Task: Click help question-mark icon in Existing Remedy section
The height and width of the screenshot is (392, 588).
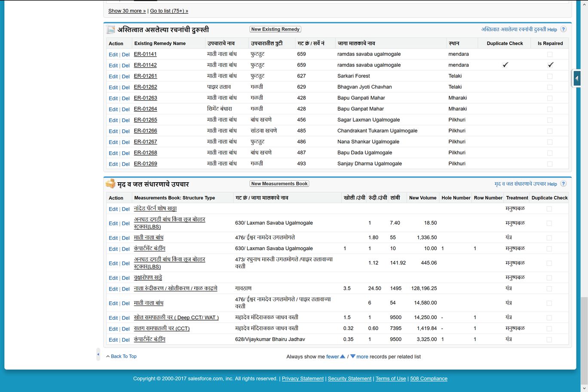Action: point(563,29)
